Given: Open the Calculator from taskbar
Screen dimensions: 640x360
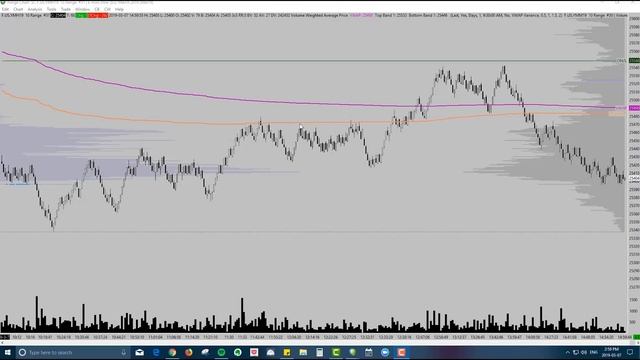Looking at the screenshot, I should click(x=320, y=352).
